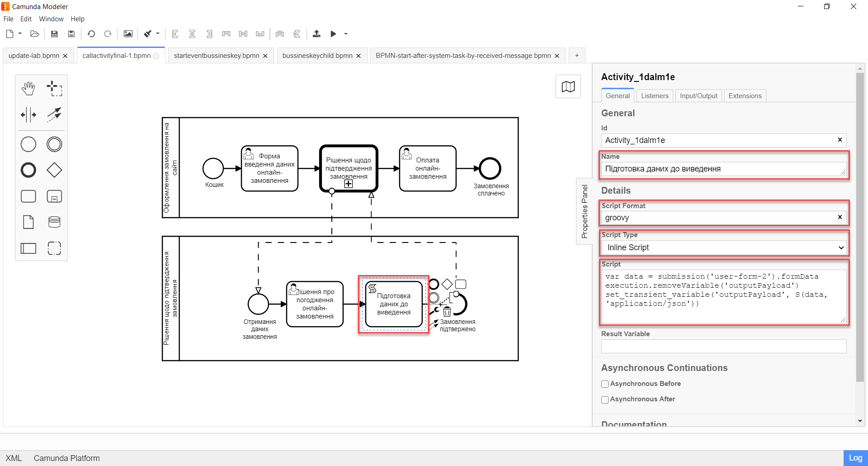
Task: Open the edit tool dropdown arrow in toolbar
Action: coord(158,34)
